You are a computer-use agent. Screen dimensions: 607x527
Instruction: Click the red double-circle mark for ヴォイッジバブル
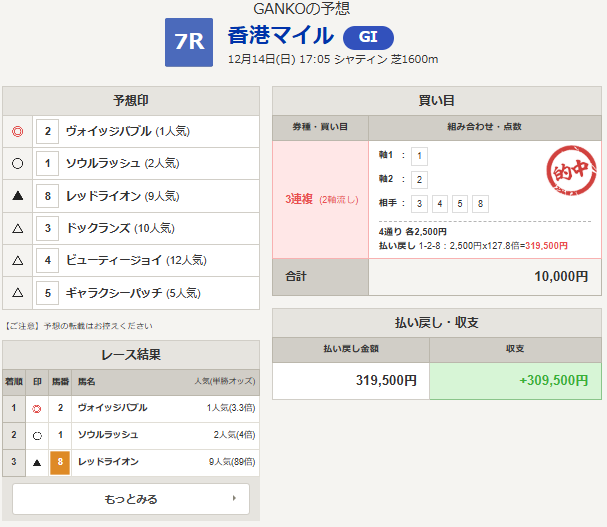pyautogui.click(x=17, y=132)
